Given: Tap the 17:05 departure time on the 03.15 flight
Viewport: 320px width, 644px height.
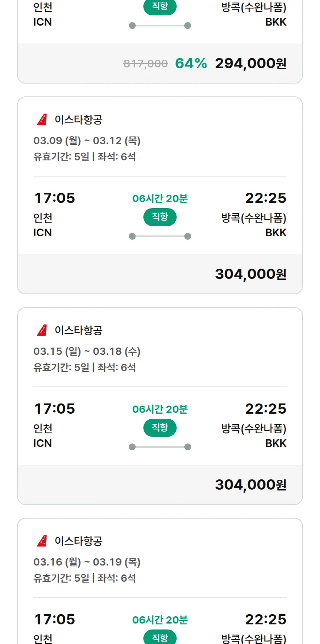Looking at the screenshot, I should pos(55,409).
